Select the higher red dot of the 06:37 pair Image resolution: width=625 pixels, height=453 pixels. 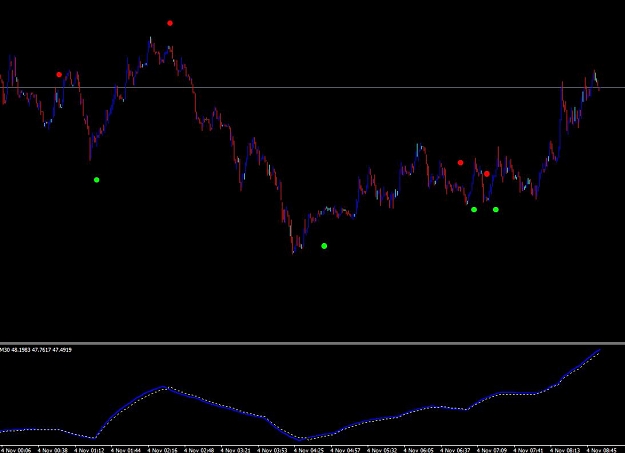click(460, 163)
